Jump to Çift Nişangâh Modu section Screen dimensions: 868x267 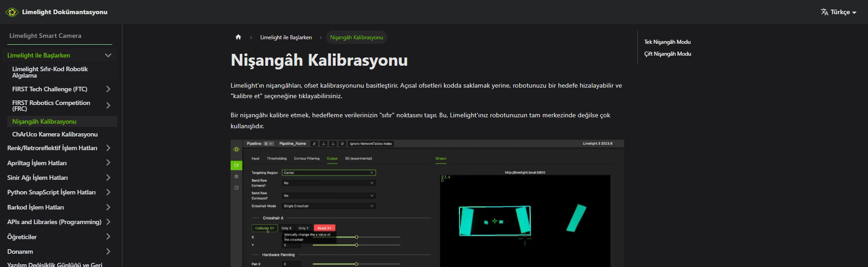(668, 54)
